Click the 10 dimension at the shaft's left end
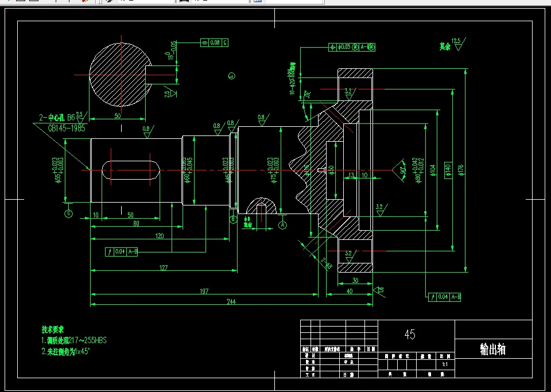The height and width of the screenshot is (392, 551). point(96,215)
